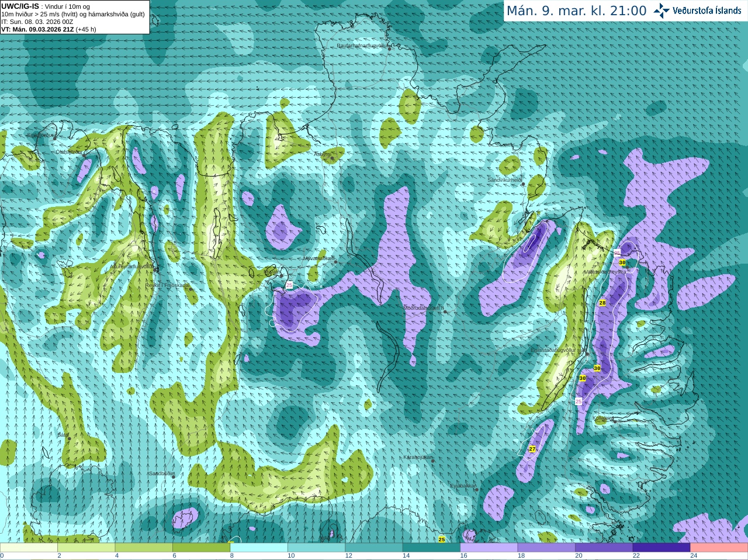The image size is (748, 560).
Task: Select the Mývatnsöræfi station label
Action: (318, 258)
